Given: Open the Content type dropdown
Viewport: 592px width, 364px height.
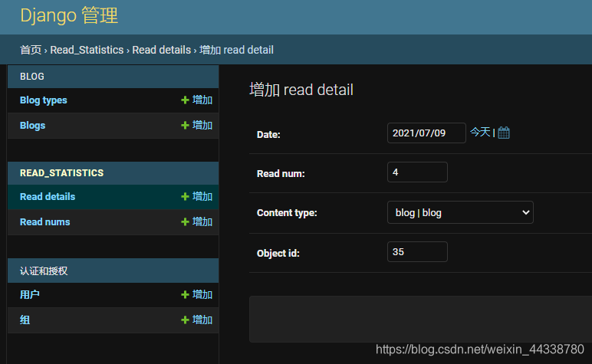Looking at the screenshot, I should pos(460,212).
